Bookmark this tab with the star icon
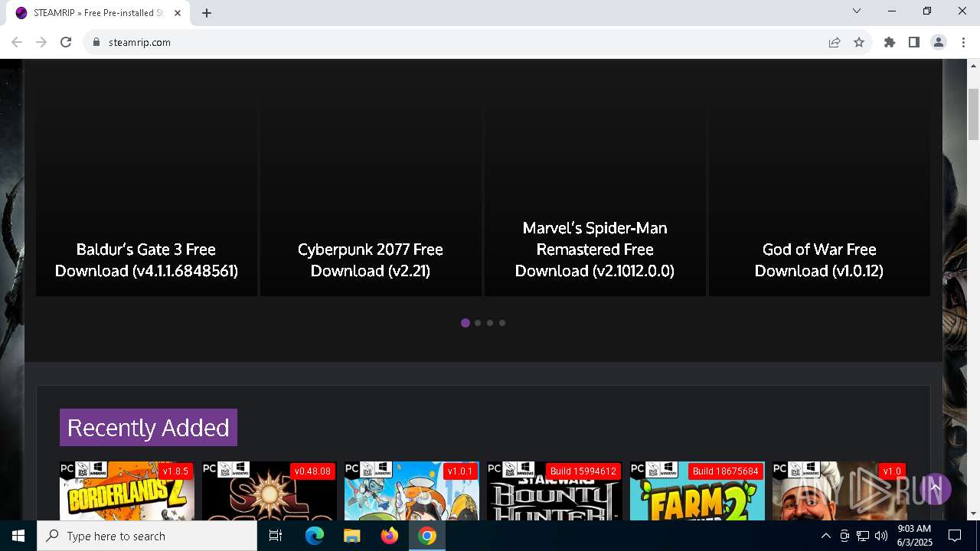 pyautogui.click(x=859, y=42)
